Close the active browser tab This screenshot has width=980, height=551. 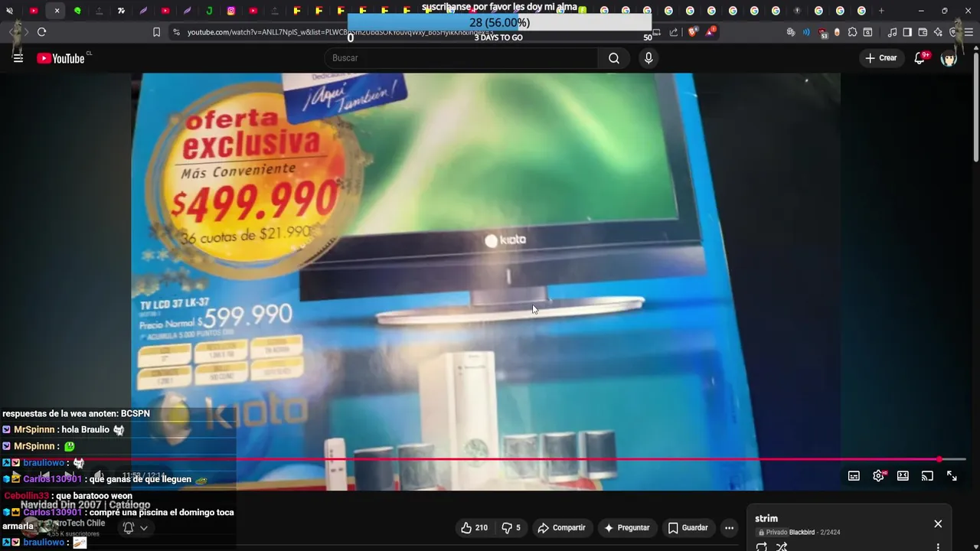point(57,11)
